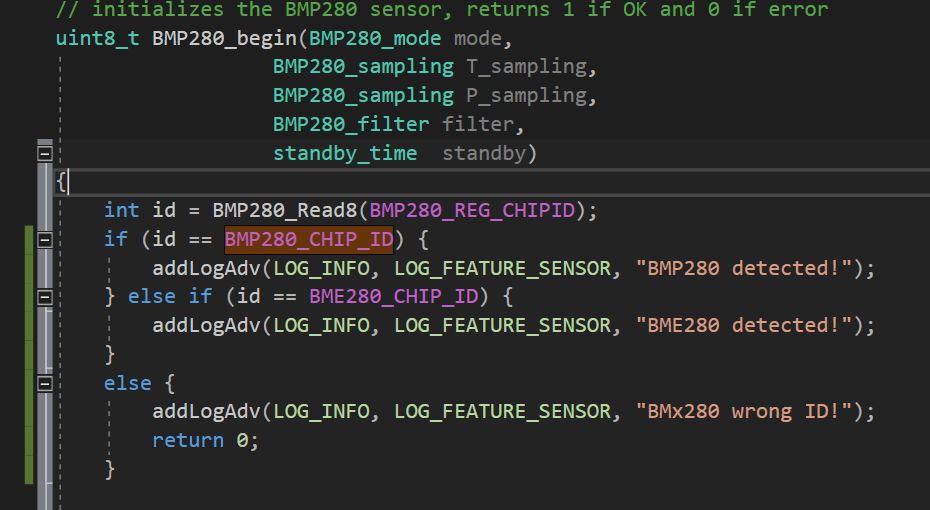
Task: Click the comment line about initializing sensor
Action: [x=442, y=9]
